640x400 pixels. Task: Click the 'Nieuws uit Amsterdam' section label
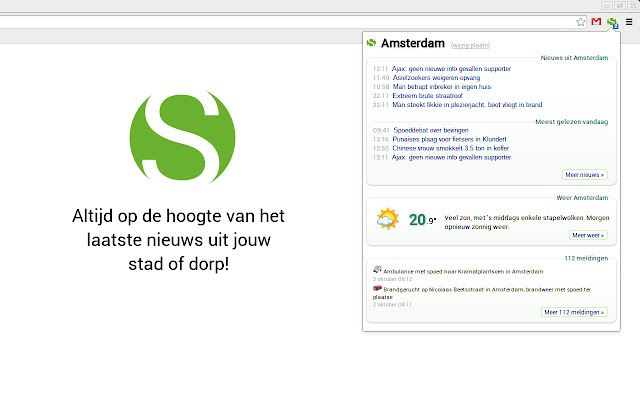(x=574, y=58)
